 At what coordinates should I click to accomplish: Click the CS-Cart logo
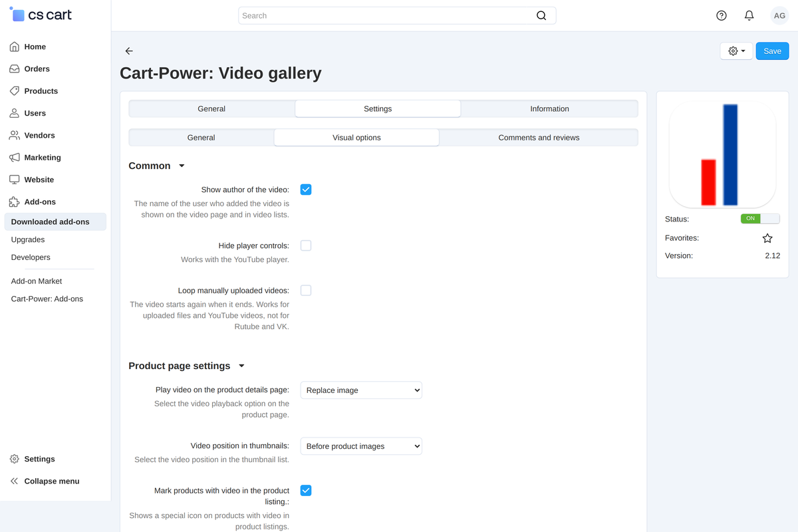41,14
